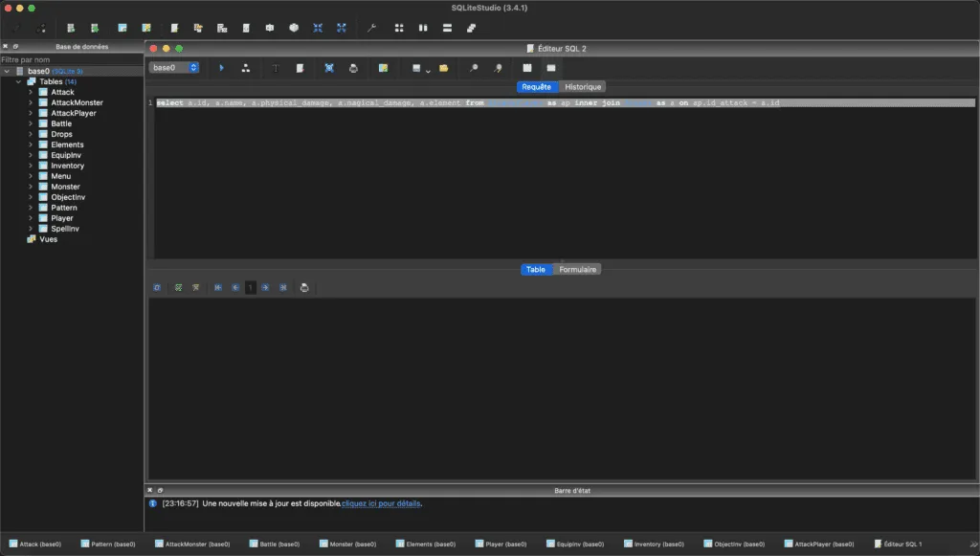Tile windows vertically with the two-column icon
980x556 pixels.
tap(423, 28)
